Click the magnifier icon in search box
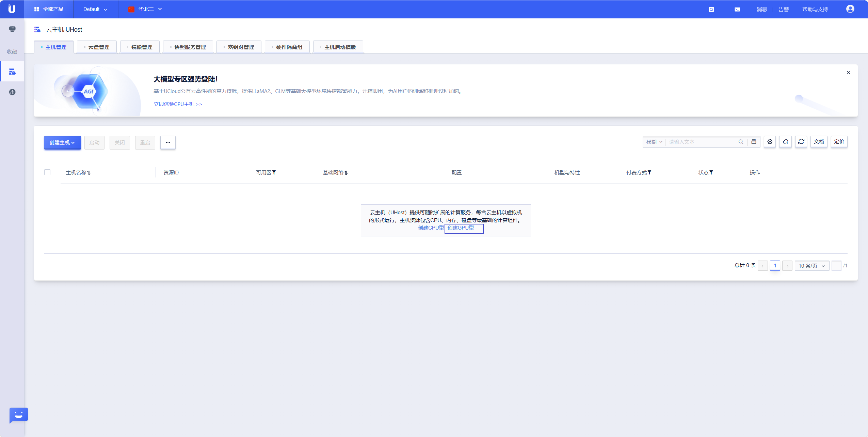 click(741, 142)
